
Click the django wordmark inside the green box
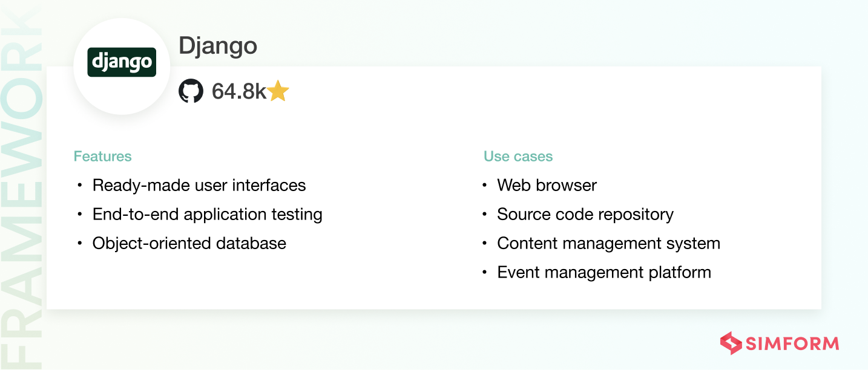click(121, 61)
